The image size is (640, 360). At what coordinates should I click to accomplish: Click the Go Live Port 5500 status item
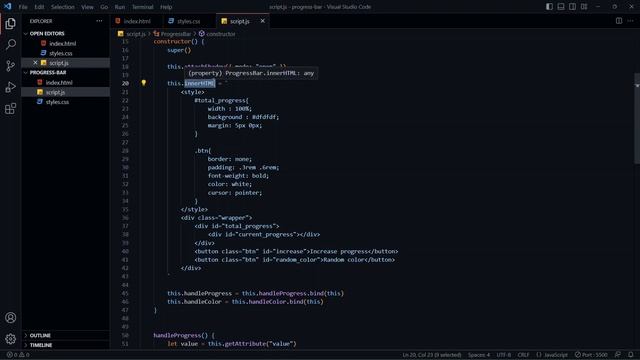[x=591, y=355]
